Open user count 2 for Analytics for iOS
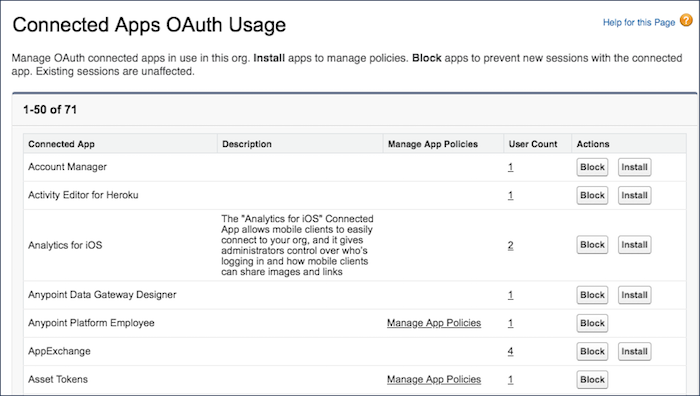Viewport: 700px width, 396px height. (x=510, y=245)
